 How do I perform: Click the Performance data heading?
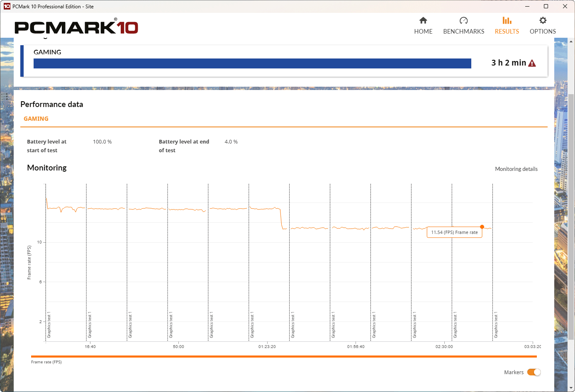point(52,105)
